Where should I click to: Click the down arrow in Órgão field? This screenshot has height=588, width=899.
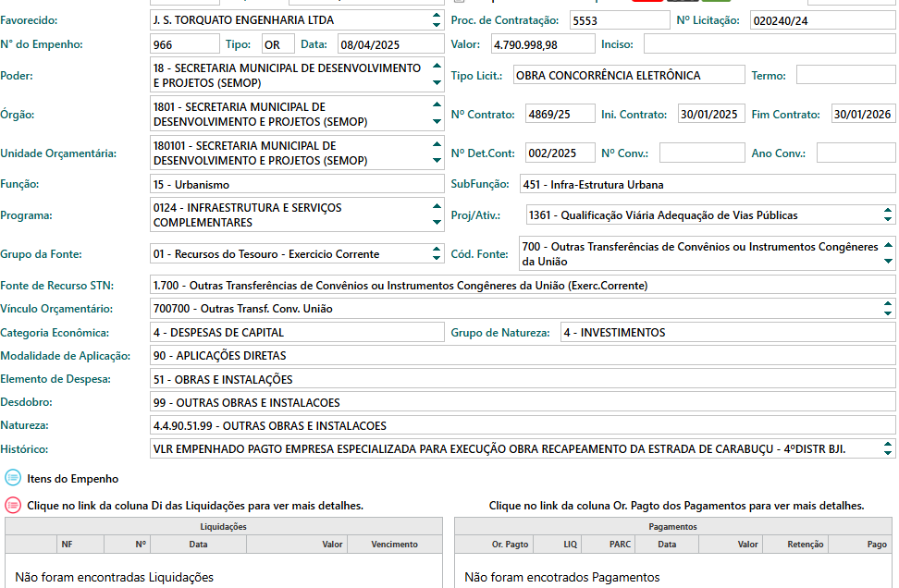point(437,121)
